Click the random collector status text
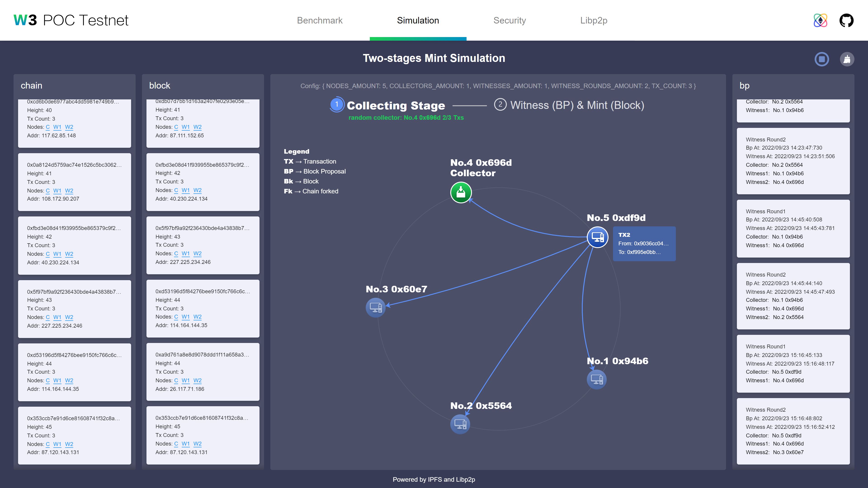The image size is (868, 488). (x=406, y=117)
